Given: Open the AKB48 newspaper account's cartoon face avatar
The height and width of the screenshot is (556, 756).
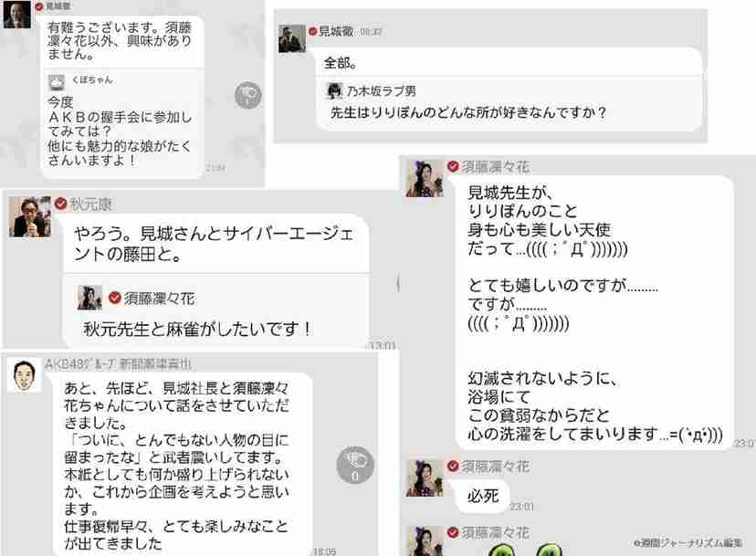Looking at the screenshot, I should click(x=25, y=375).
